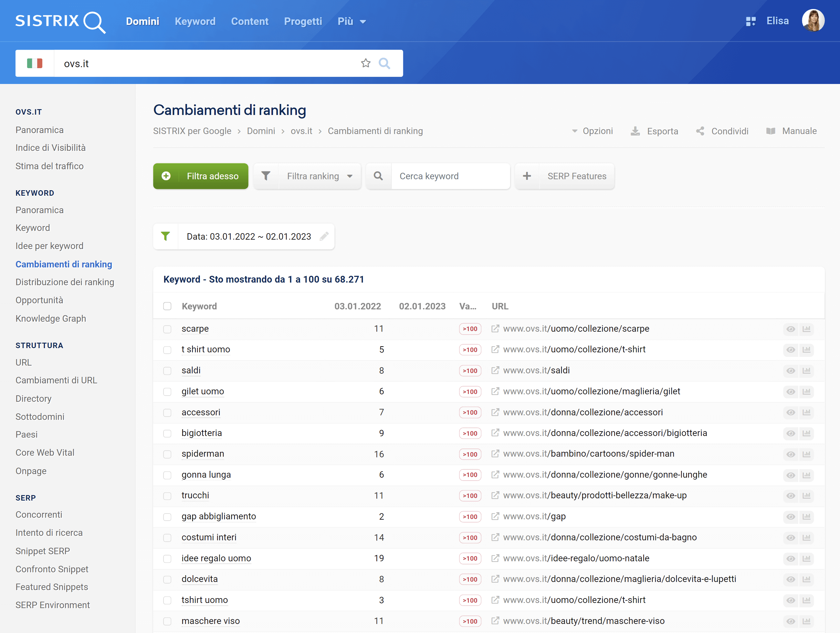This screenshot has width=840, height=633.
Task: Tick the checkbox for gilet uomo
Action: (x=167, y=392)
